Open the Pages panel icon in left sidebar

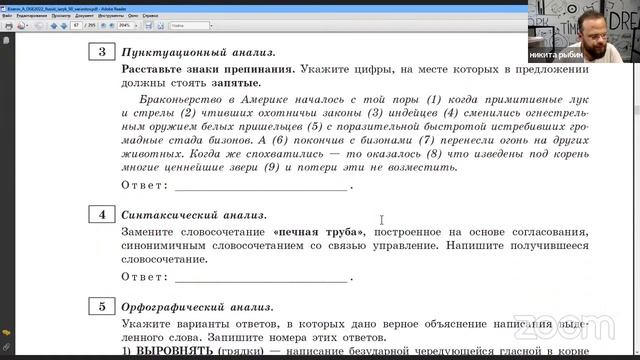pos(6,40)
